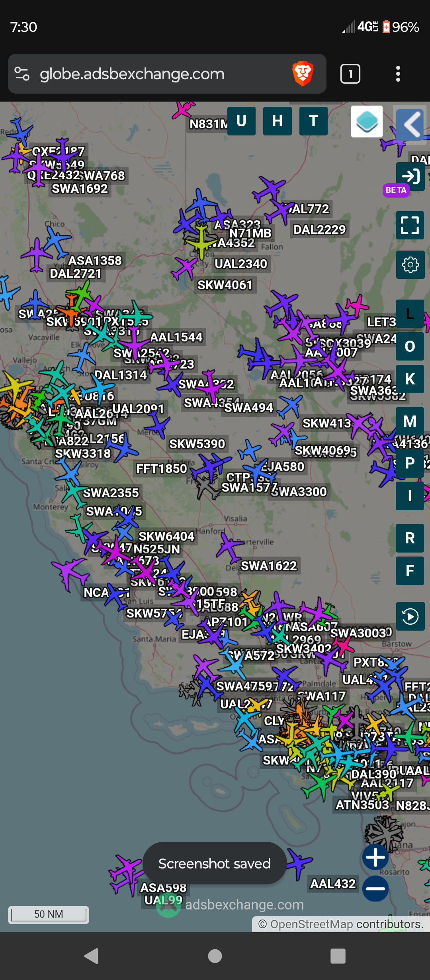Zoom in with the plus button
Screen dimensions: 430x980
(x=375, y=857)
